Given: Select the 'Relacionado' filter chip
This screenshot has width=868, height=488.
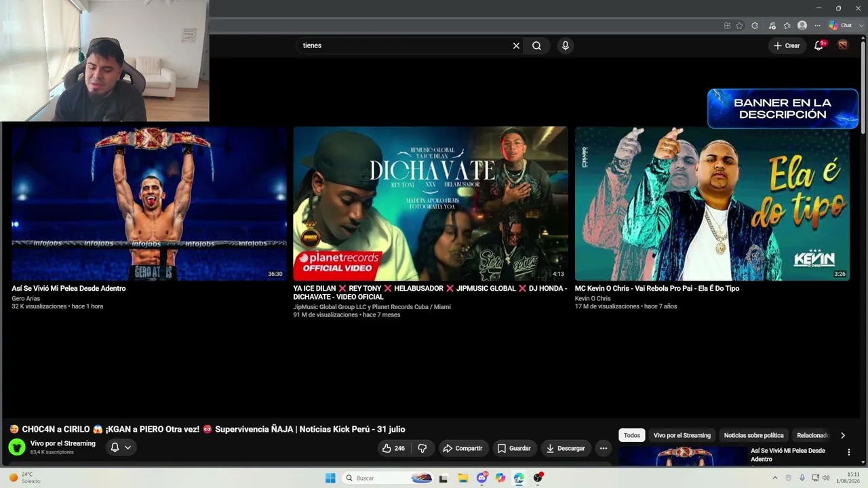Looking at the screenshot, I should (812, 435).
